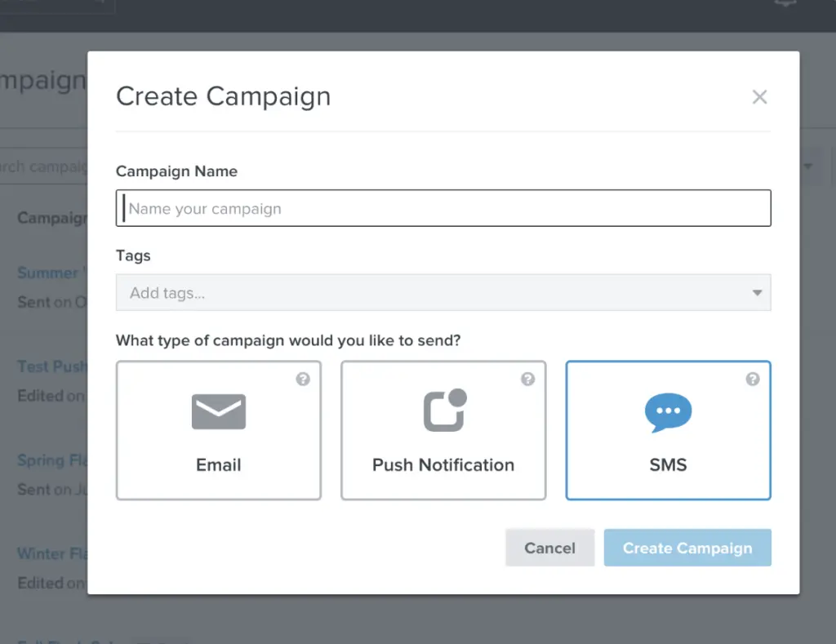This screenshot has height=644, width=836.
Task: Open the help icon on SMS card
Action: point(753,380)
